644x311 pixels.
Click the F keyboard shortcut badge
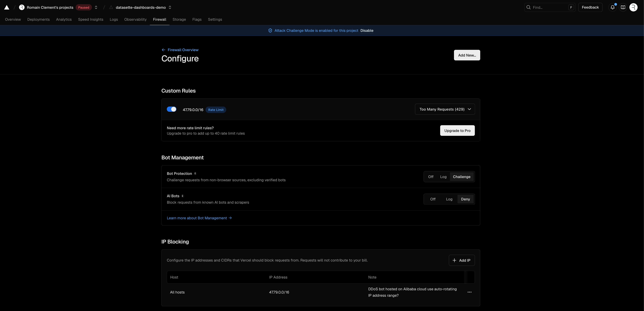tap(571, 8)
